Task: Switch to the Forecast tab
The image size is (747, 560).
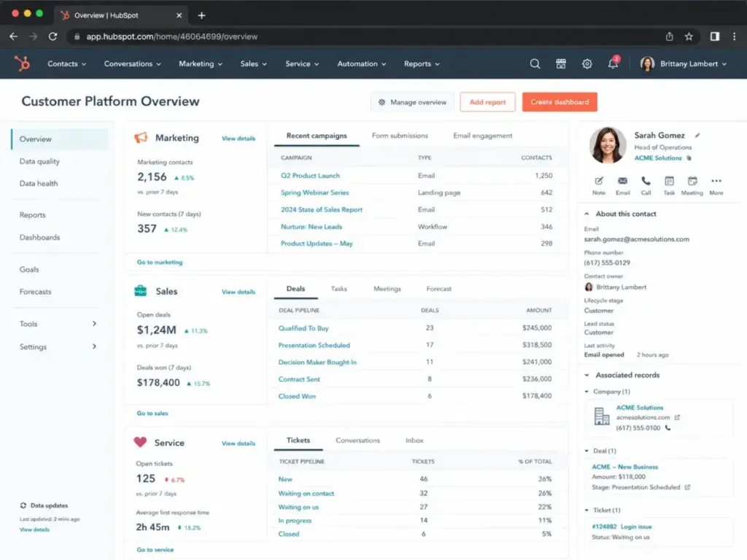Action: (438, 289)
